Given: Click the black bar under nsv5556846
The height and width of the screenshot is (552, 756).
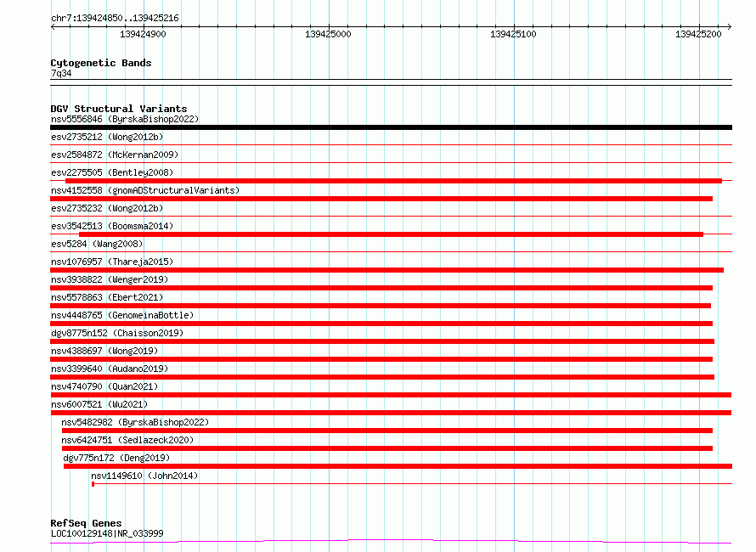Looking at the screenshot, I should click(391, 127).
